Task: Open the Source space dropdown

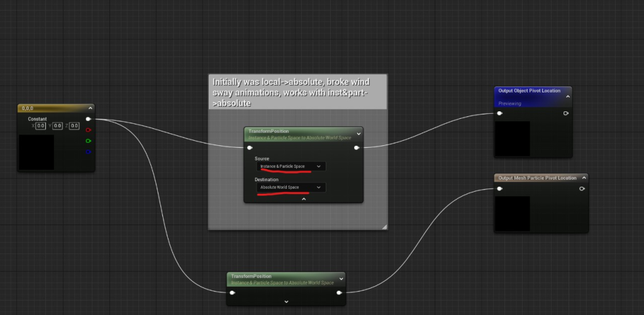Action: (x=291, y=167)
